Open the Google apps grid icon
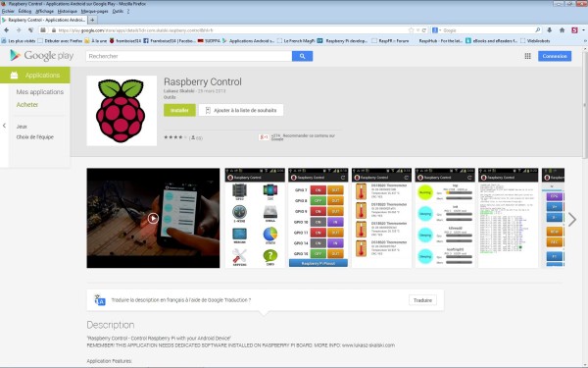 coord(527,56)
